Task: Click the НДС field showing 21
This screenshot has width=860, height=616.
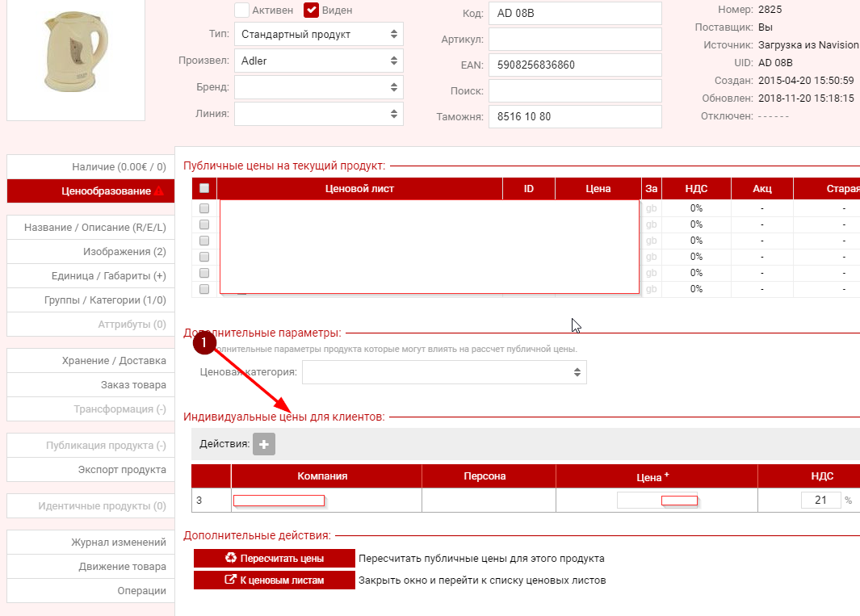Action: click(820, 500)
